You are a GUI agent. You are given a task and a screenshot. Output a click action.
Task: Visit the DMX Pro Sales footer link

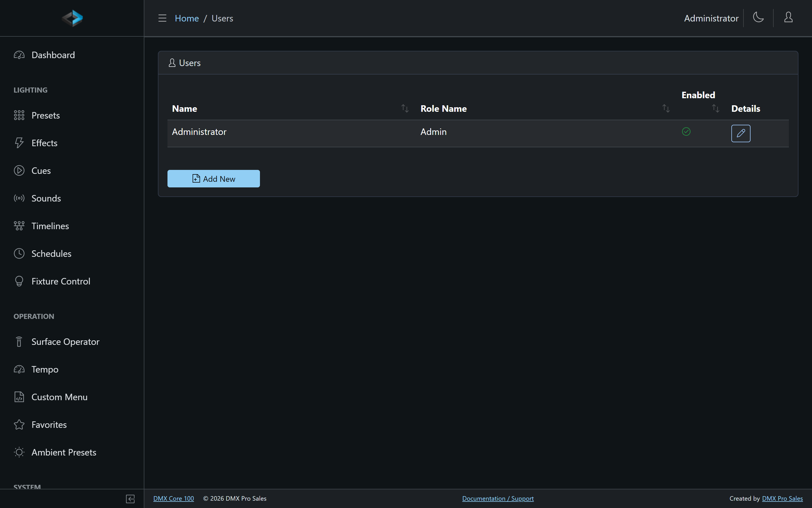[782, 499]
